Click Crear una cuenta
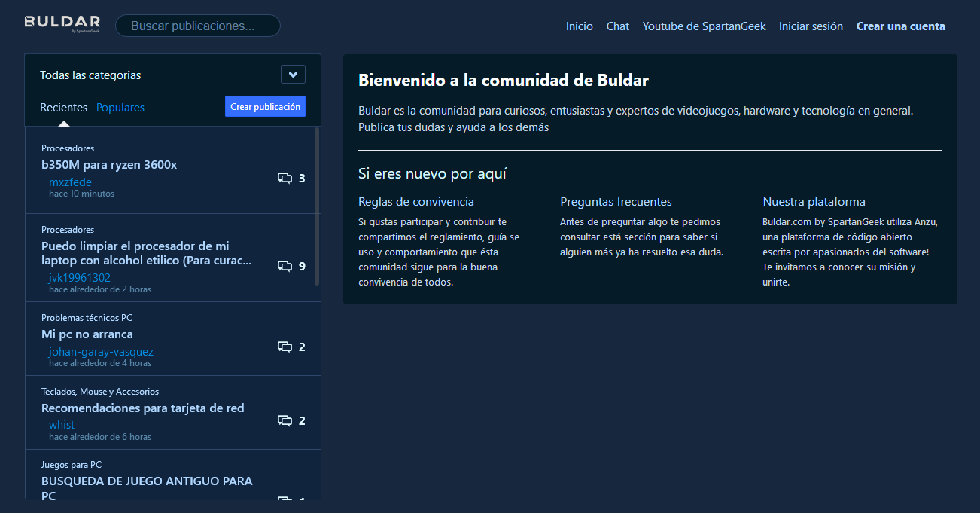The image size is (980, 513). (x=901, y=26)
